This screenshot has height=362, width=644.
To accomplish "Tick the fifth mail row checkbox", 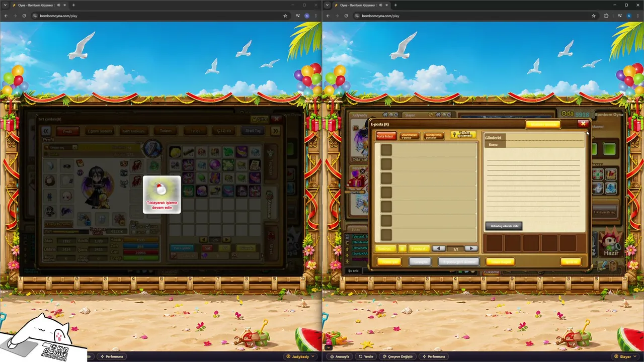I will pos(386,206).
